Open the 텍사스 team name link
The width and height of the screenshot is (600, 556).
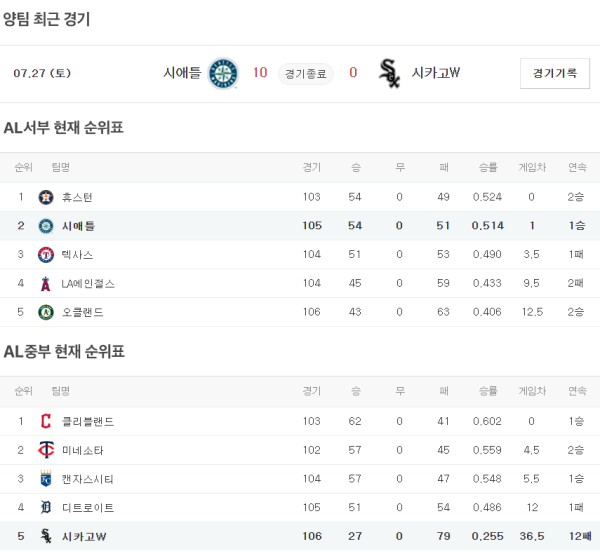[77, 255]
